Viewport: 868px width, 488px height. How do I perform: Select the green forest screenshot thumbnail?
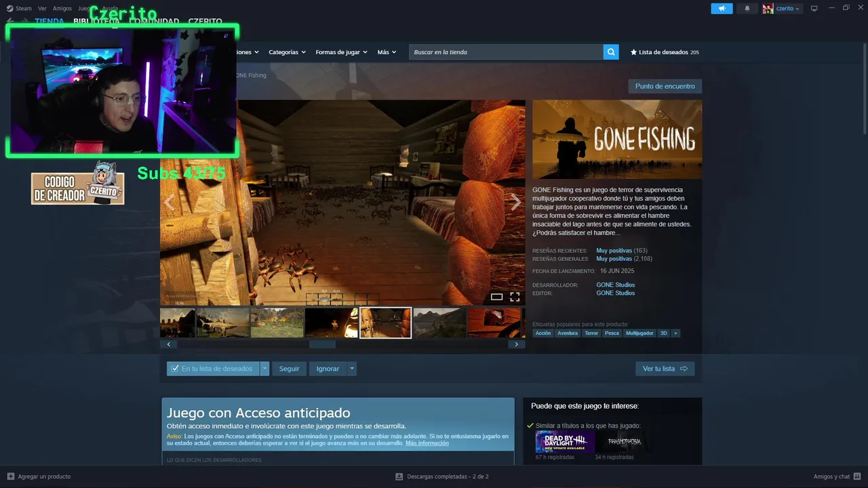277,323
